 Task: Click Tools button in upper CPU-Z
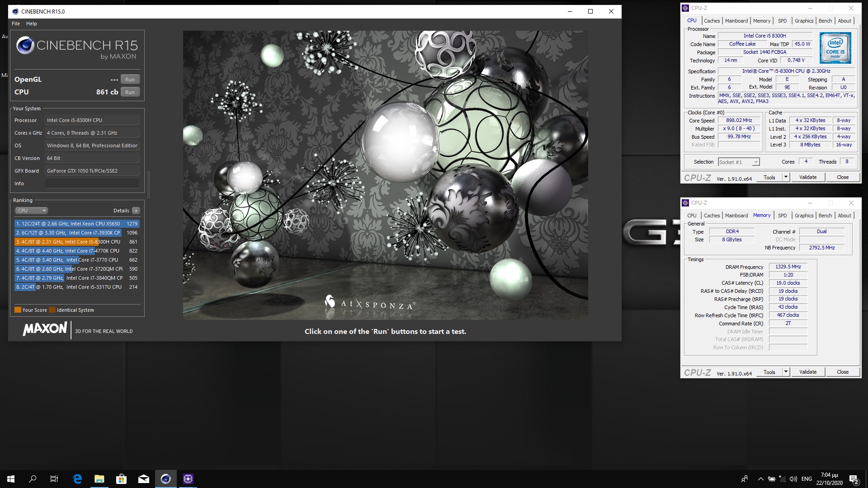click(769, 178)
